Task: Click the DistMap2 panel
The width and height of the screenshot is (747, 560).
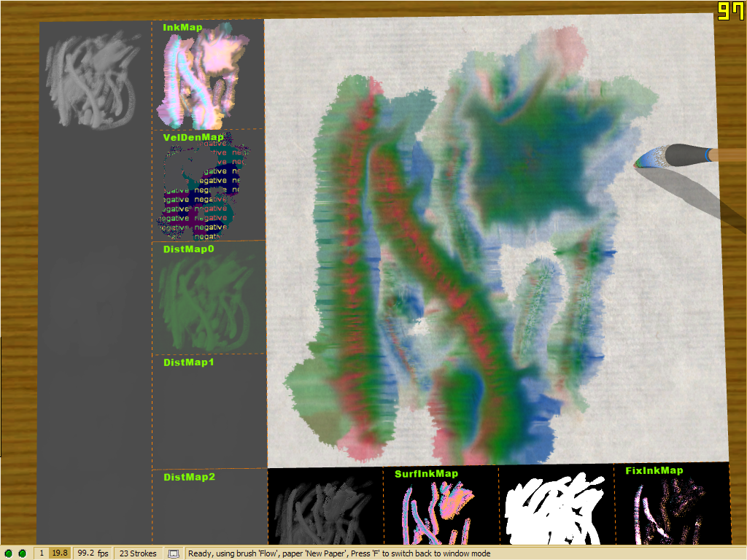Action: pos(207,510)
